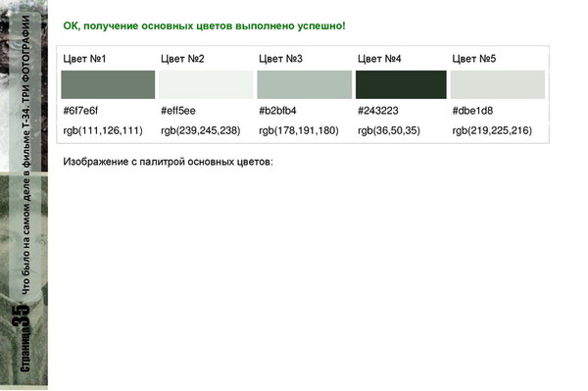This screenshot has height=391, width=588.
Task: Select the pale swatch for Цвет №5
Action: (498, 84)
